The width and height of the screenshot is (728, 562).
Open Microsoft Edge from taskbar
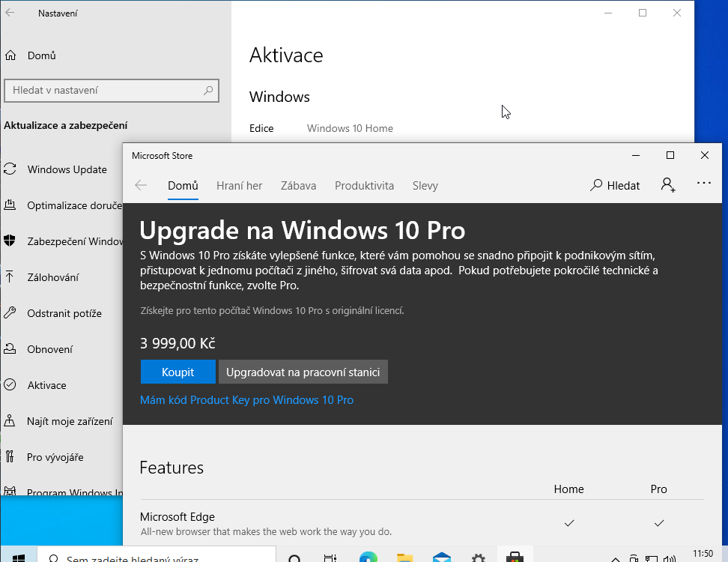(368, 557)
